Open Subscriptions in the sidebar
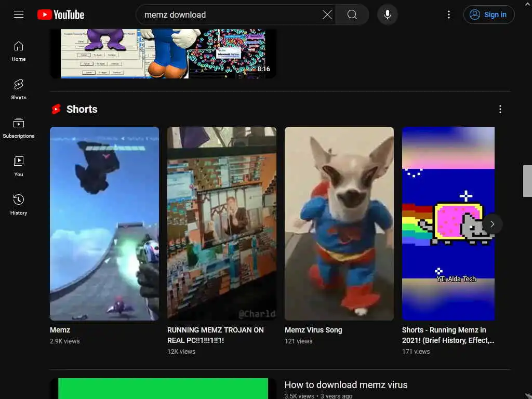 click(x=19, y=128)
